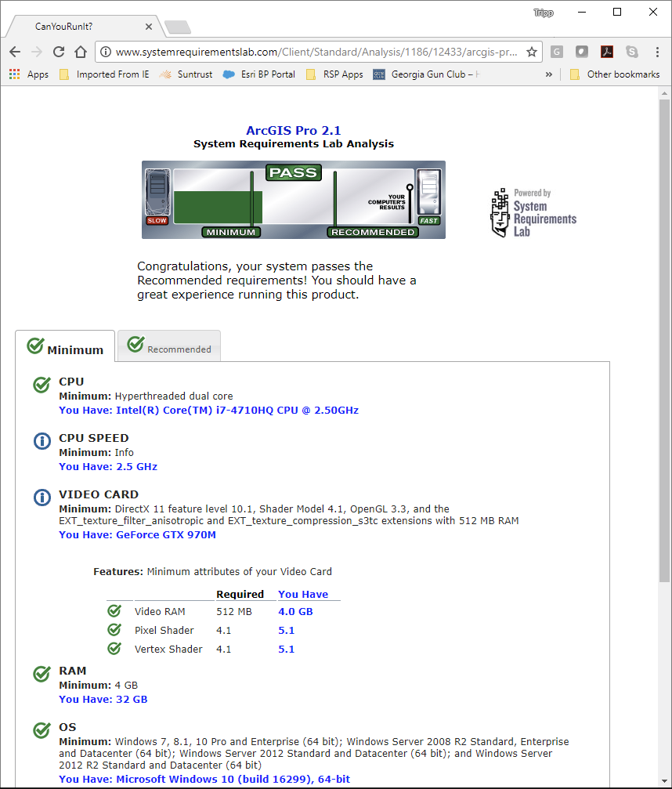Click the info icon beside CPU SPEED
Viewport: 672px width, 789px height.
point(42,441)
